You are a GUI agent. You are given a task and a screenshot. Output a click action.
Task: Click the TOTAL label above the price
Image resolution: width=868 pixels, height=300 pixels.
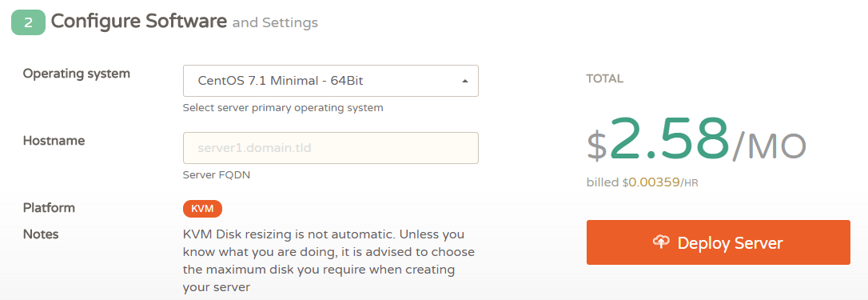click(x=605, y=78)
